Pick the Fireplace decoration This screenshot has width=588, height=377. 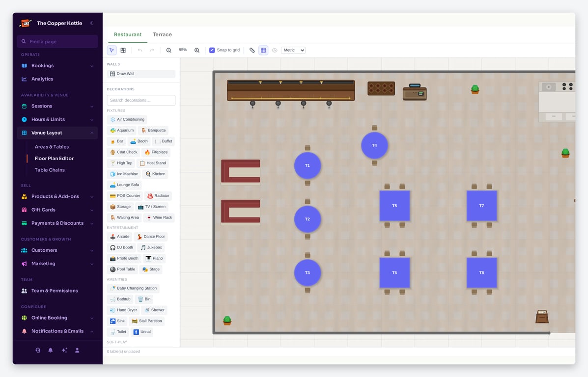click(156, 152)
